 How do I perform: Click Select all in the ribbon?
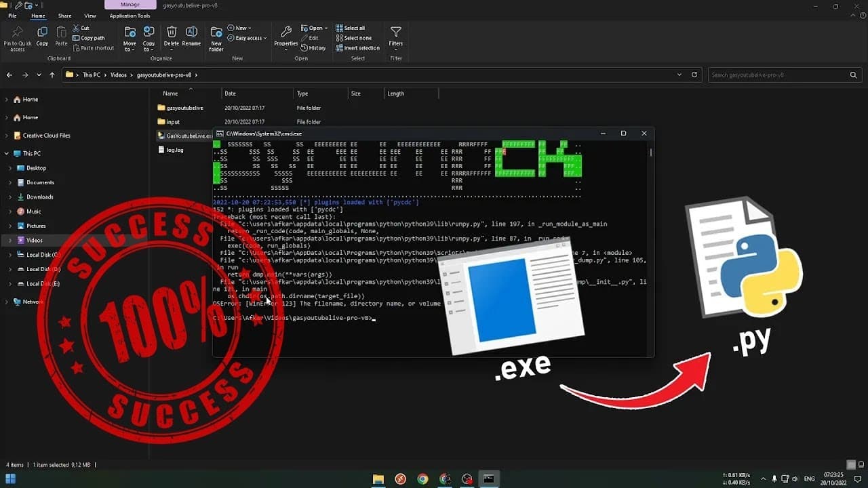pyautogui.click(x=350, y=28)
